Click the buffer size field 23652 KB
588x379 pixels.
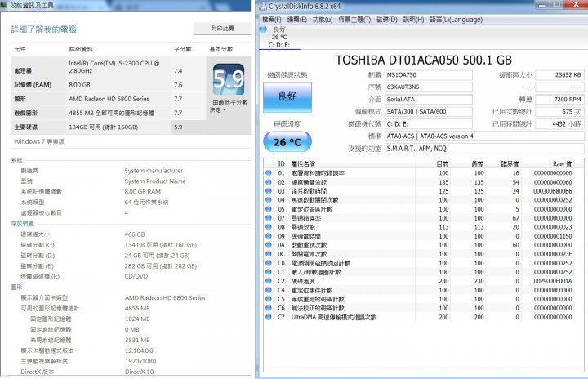(559, 75)
